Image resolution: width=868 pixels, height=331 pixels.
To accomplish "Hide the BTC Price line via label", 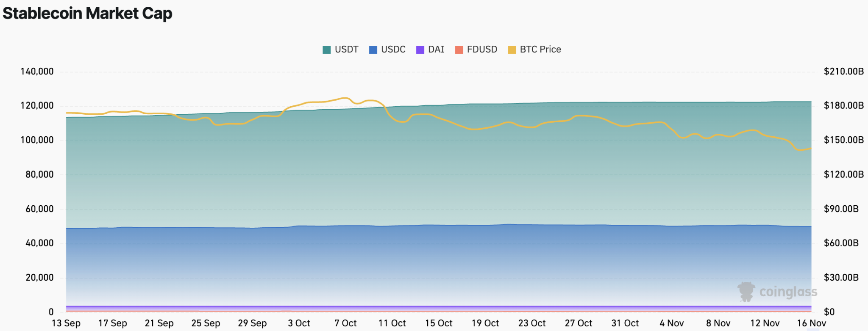I will click(x=540, y=50).
